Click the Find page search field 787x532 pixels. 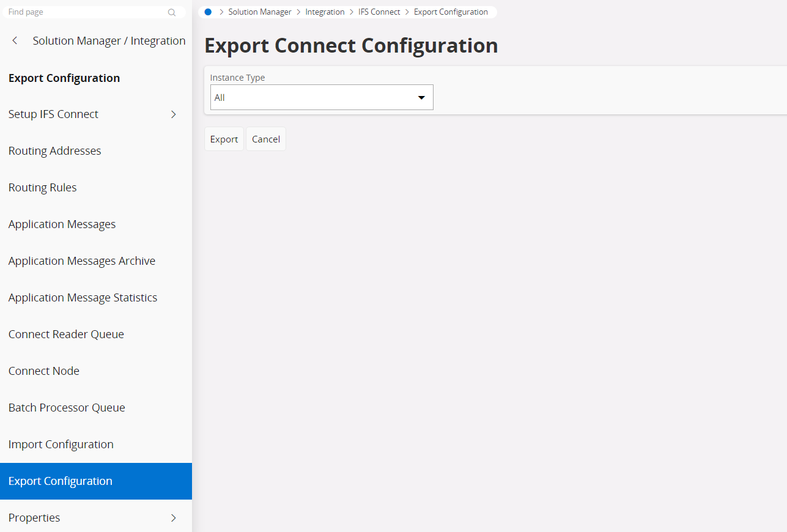[x=86, y=12]
